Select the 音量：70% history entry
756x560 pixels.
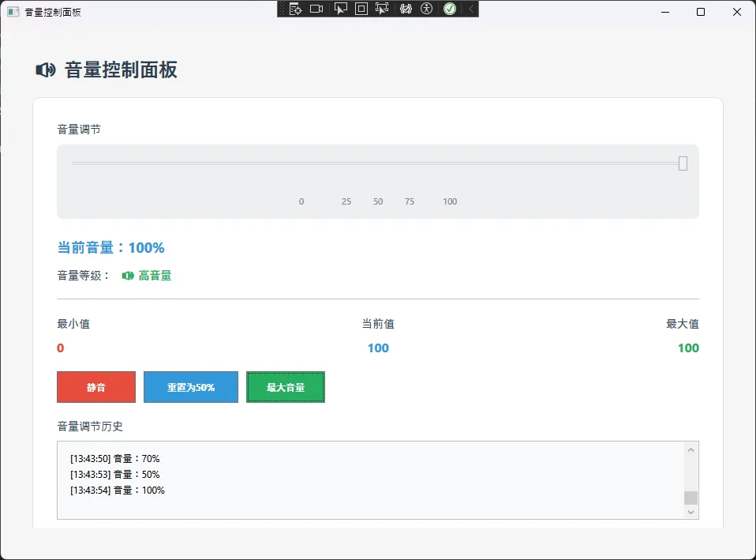(114, 458)
